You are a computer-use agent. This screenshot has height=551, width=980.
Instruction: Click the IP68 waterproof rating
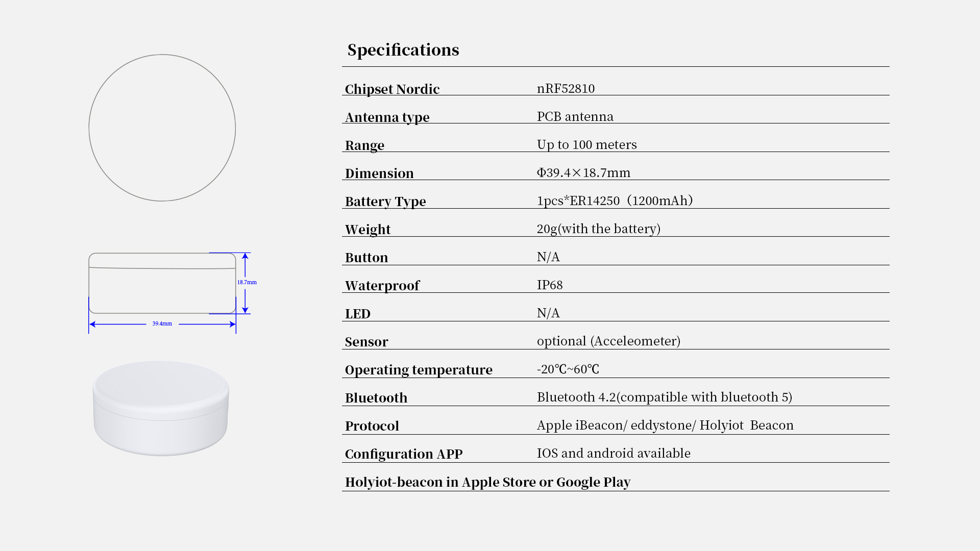click(x=550, y=285)
